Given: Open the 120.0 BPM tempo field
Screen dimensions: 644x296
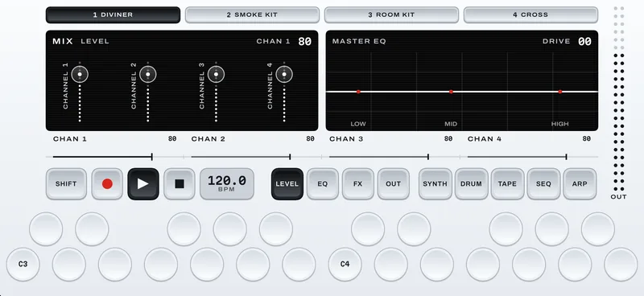Looking at the screenshot, I should click(227, 184).
